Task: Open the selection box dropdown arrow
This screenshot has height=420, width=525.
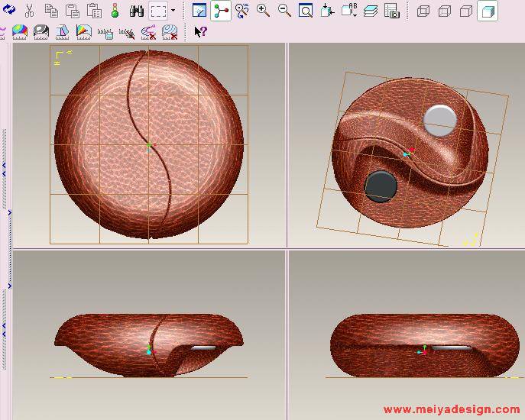Action: (x=173, y=11)
